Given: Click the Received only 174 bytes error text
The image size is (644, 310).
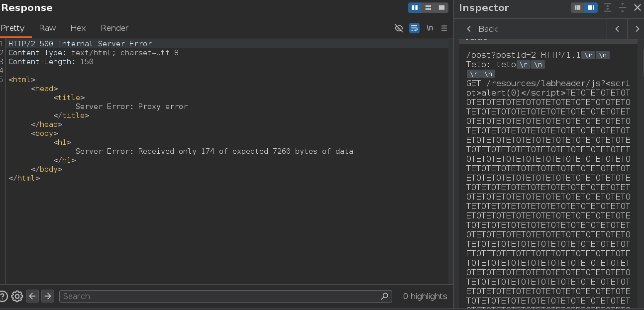Looking at the screenshot, I should [x=215, y=151].
